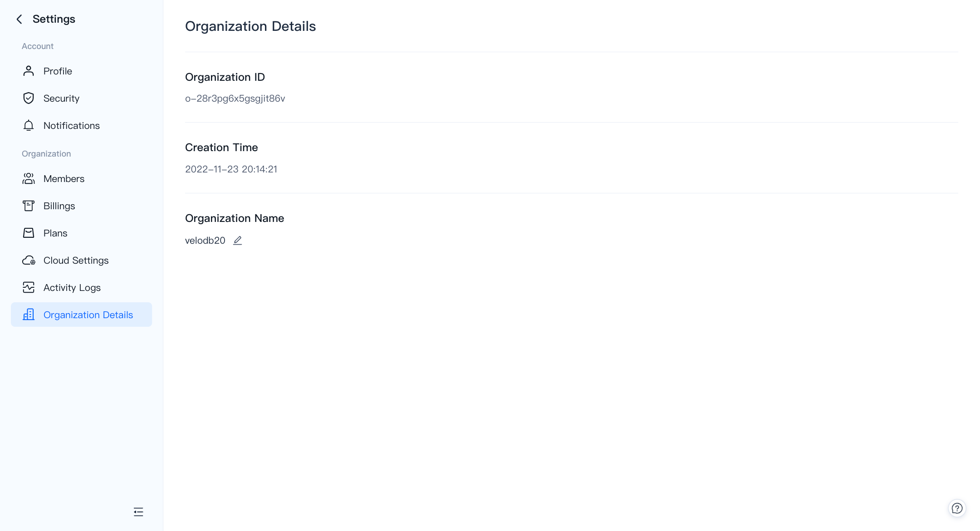Select the Members icon
Screen dimensions: 980x531
[28, 178]
